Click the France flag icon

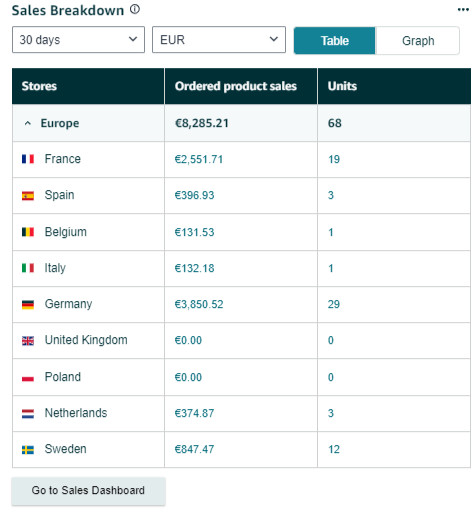(x=28, y=159)
